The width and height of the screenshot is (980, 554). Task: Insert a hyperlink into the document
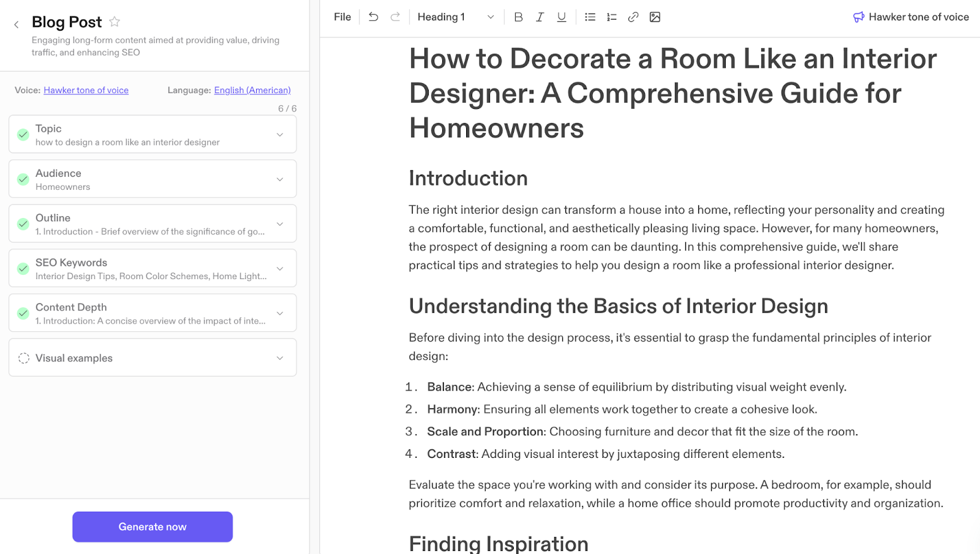(633, 17)
